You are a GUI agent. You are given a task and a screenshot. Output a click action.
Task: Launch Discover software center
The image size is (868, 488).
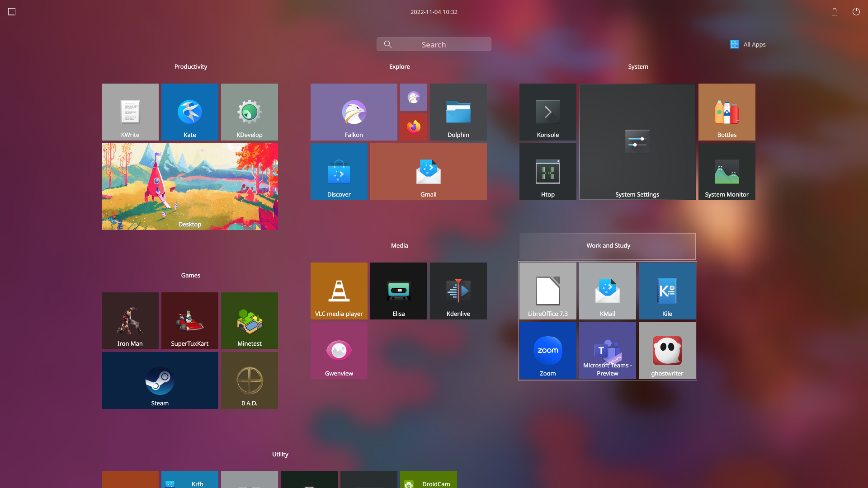(339, 172)
